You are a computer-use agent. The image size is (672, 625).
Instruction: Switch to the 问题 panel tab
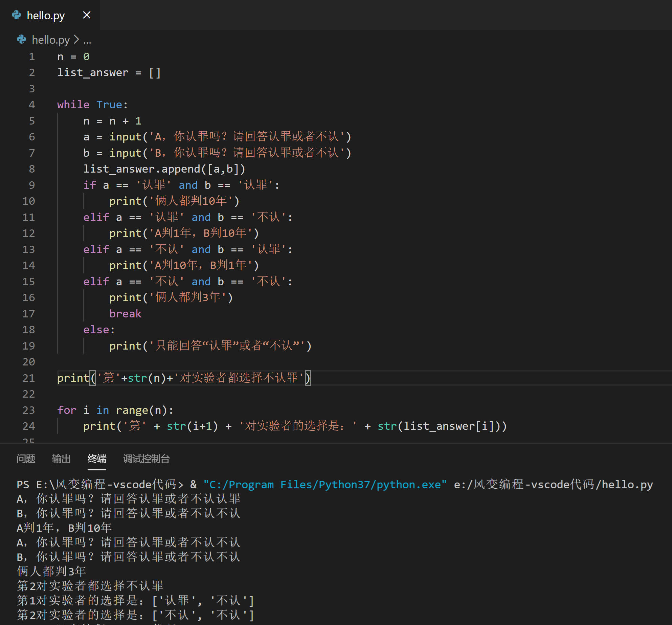26,459
